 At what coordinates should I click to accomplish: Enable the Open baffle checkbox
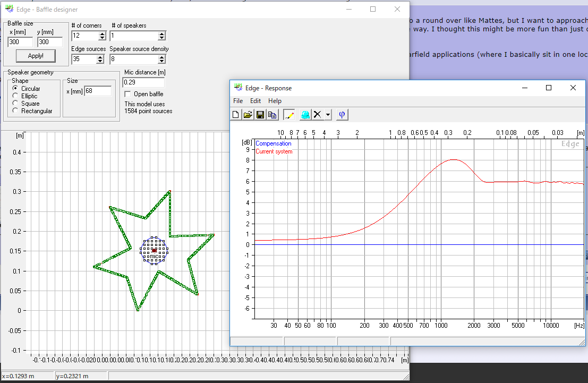127,94
